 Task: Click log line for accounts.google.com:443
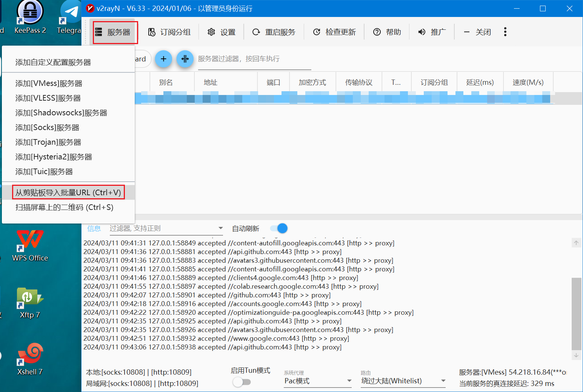coord(222,304)
